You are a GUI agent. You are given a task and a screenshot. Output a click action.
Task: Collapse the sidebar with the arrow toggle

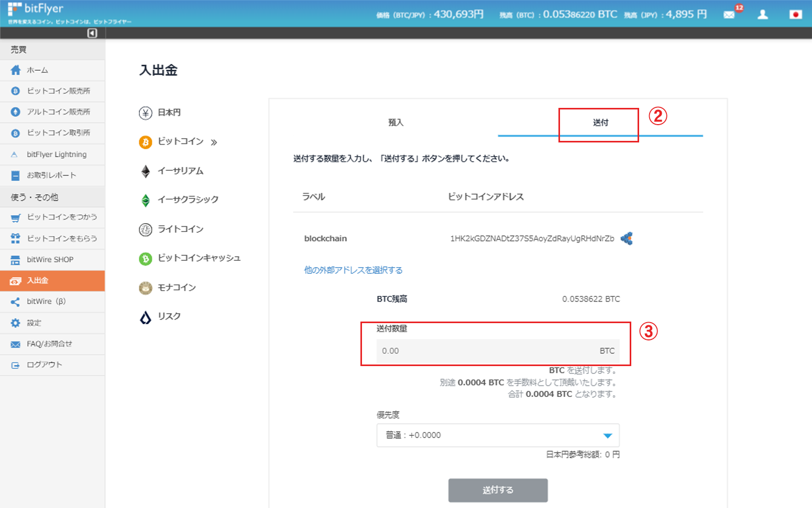click(x=92, y=33)
